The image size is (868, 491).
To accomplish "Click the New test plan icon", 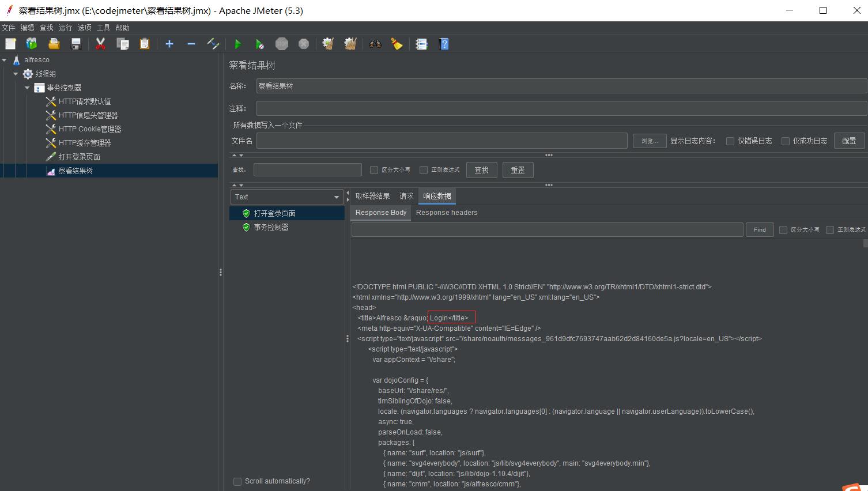I will click(x=10, y=44).
